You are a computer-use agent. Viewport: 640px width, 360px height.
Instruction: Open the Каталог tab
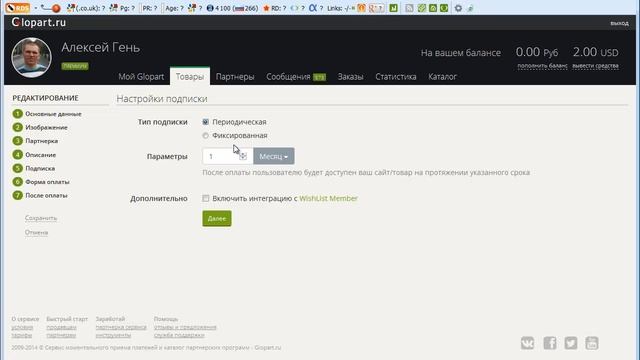point(442,77)
